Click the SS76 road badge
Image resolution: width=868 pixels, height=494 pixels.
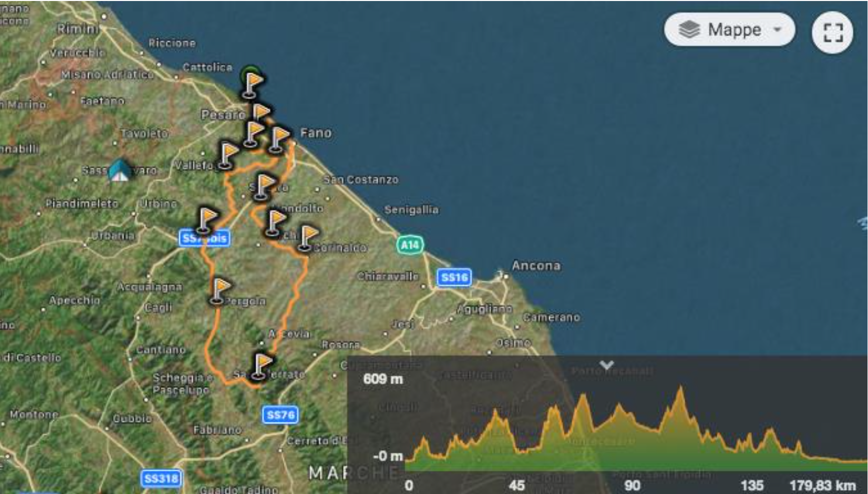click(x=280, y=415)
